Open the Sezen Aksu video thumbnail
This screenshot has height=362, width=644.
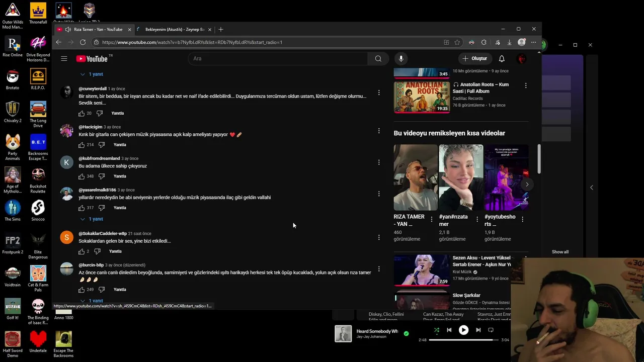pyautogui.click(x=422, y=270)
